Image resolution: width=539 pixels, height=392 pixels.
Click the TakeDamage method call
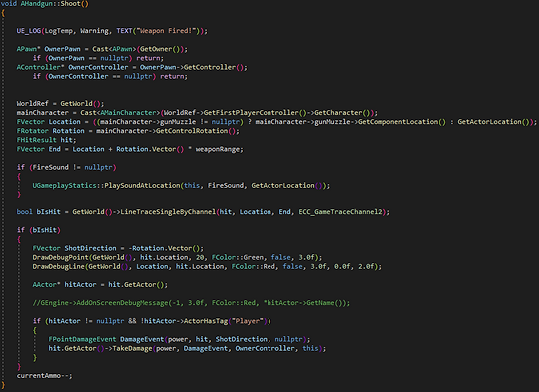coord(132,349)
